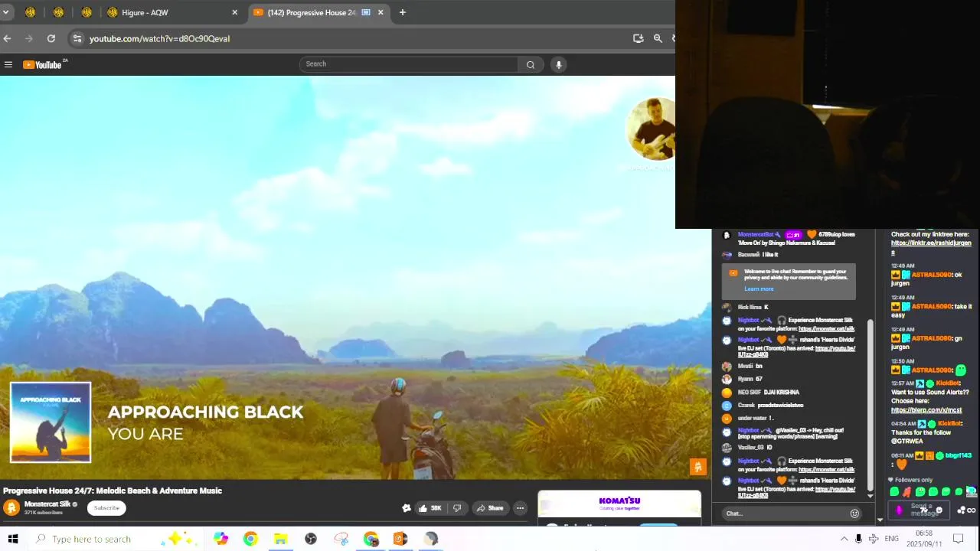Screen dimensions: 980x551
Task: Open the taskbar clock showing 06:58
Action: [x=924, y=539]
